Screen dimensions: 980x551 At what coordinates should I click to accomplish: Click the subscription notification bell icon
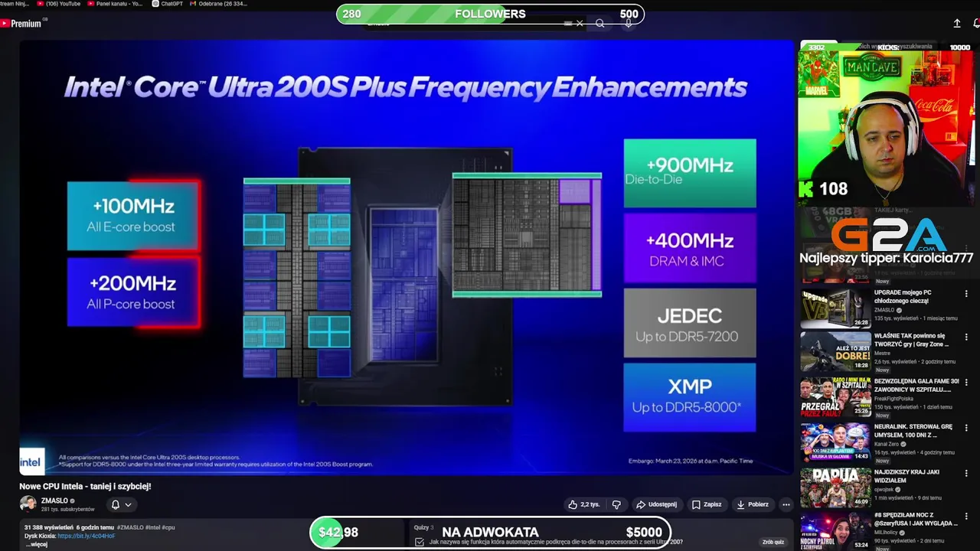[116, 504]
